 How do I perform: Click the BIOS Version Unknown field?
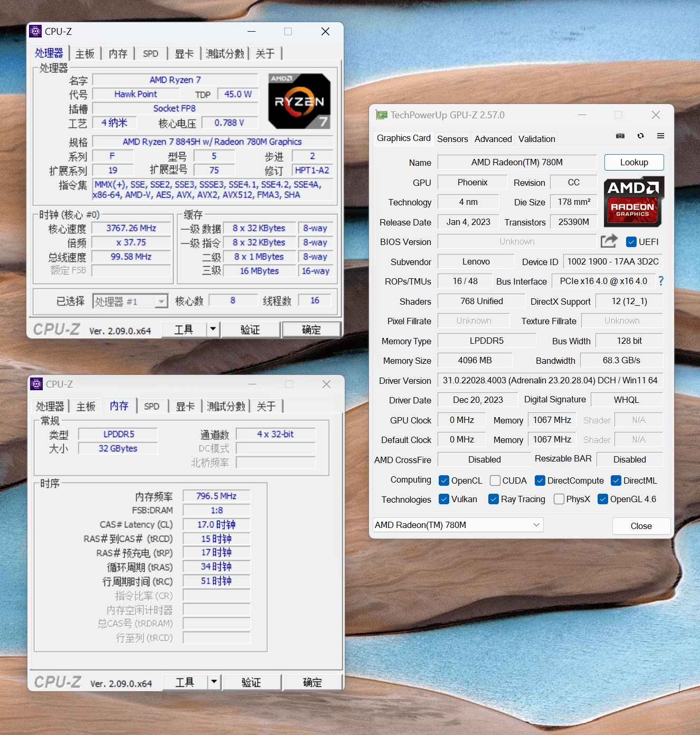(517, 241)
